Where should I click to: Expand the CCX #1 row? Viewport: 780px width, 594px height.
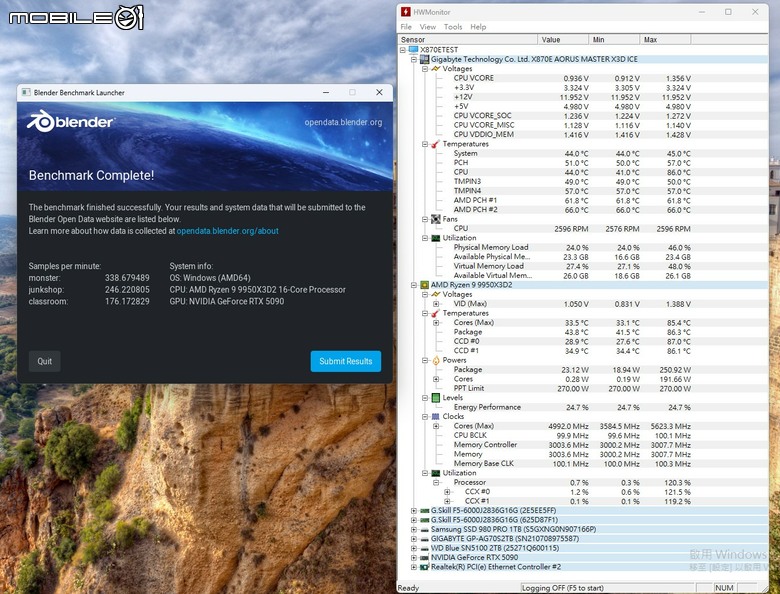pyautogui.click(x=447, y=501)
